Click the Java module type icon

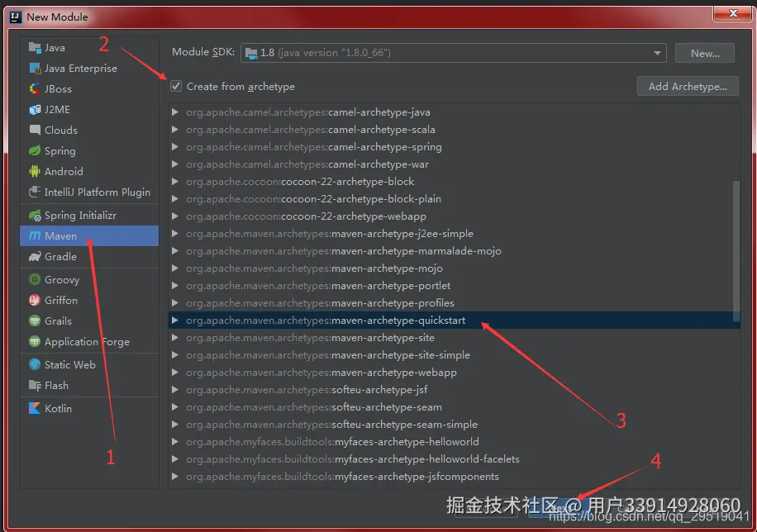point(35,47)
